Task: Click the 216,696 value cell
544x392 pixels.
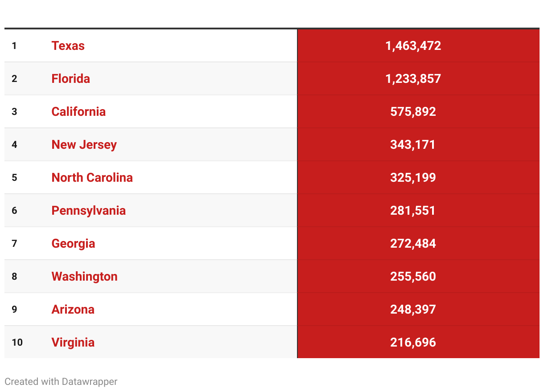Action: 418,342
